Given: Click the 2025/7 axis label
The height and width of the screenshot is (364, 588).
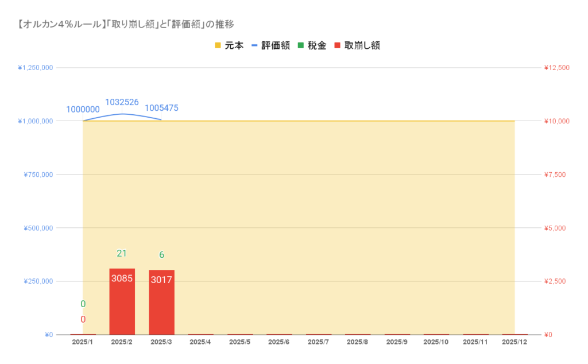Looking at the screenshot, I should point(318,342).
